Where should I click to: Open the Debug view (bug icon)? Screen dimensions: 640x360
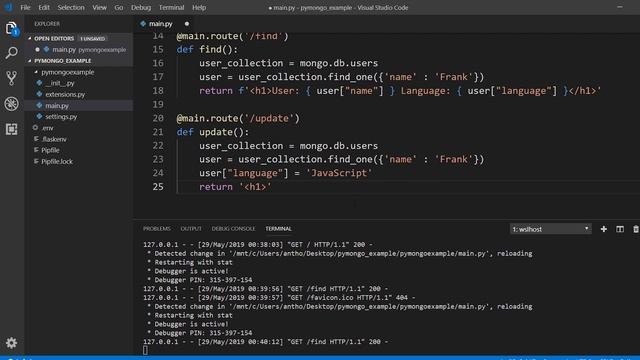point(11,104)
